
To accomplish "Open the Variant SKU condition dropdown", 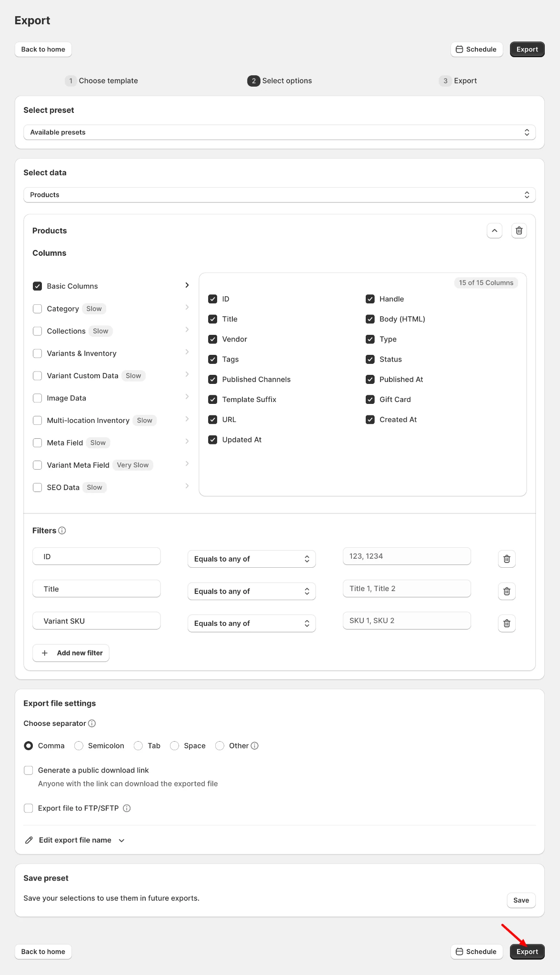I will tap(251, 623).
